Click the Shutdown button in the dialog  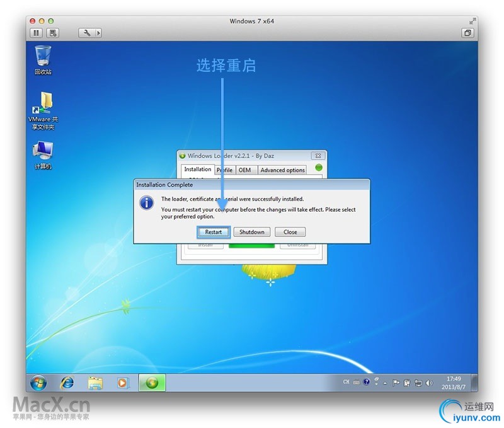pyautogui.click(x=251, y=232)
